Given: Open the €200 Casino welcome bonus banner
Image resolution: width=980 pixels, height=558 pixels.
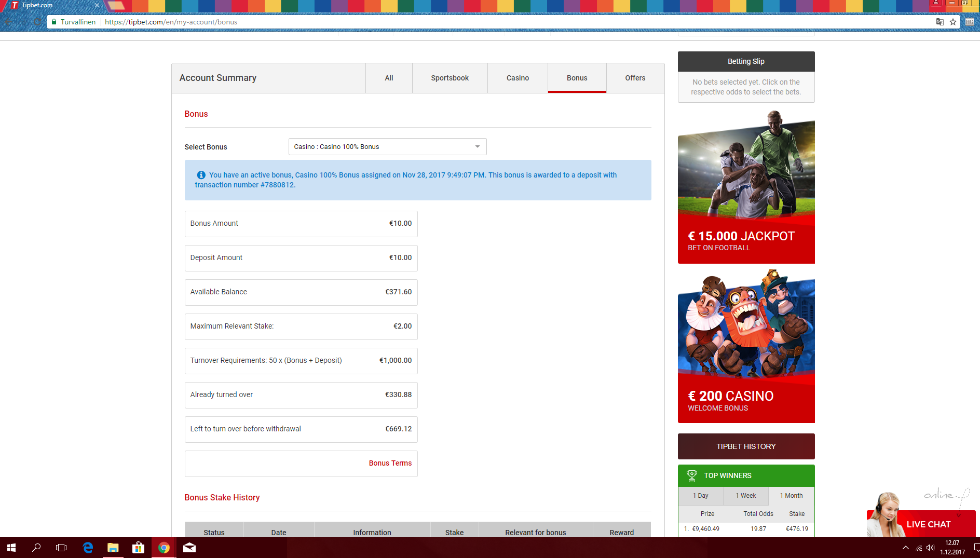Looking at the screenshot, I should (746, 346).
